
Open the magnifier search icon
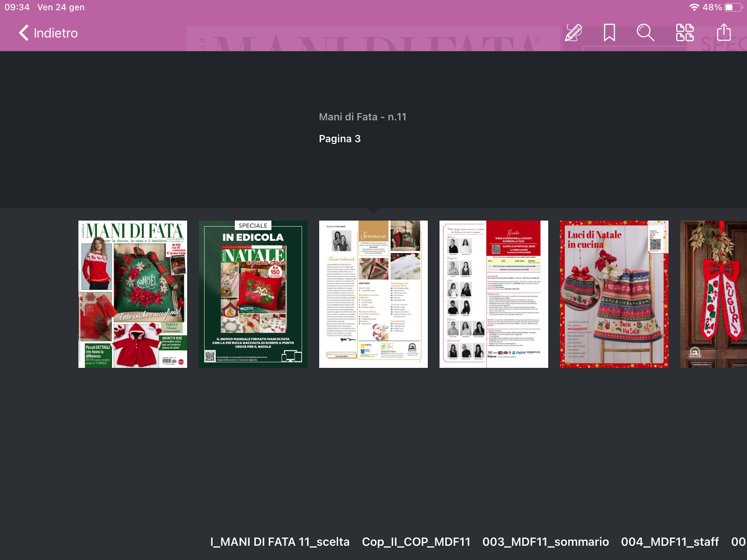[645, 33]
